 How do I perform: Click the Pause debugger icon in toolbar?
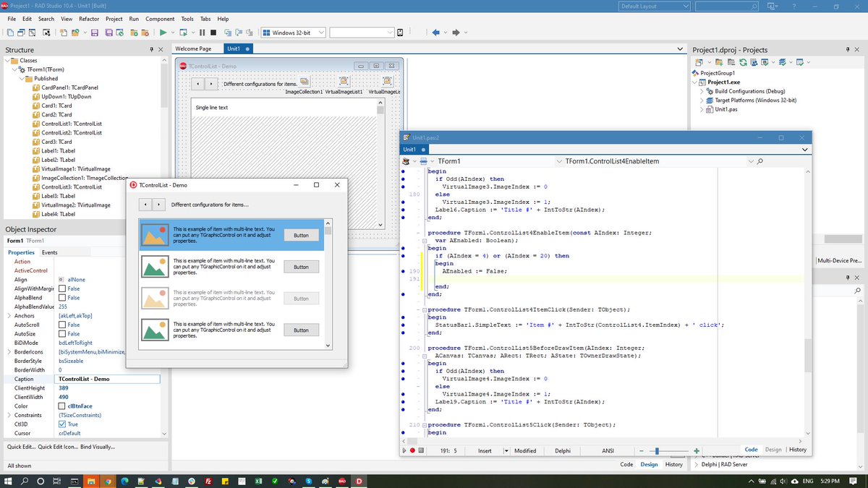[203, 33]
